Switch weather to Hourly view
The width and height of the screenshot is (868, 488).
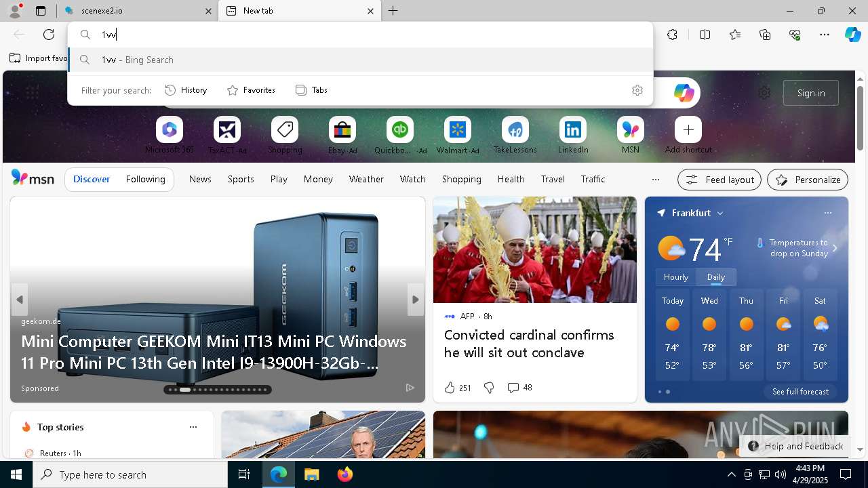point(676,277)
